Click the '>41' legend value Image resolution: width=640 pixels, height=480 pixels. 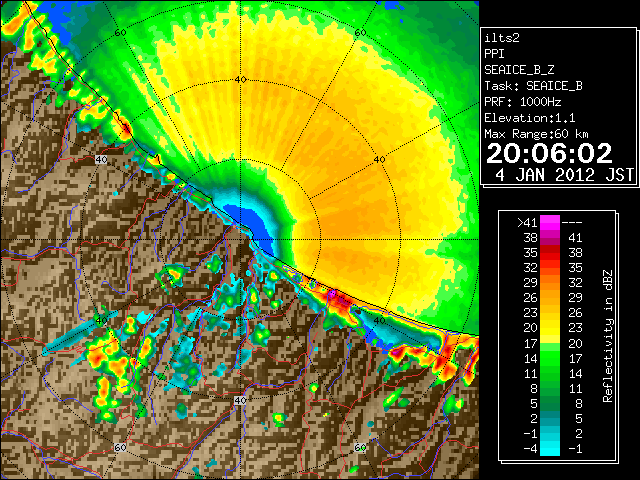(x=527, y=223)
